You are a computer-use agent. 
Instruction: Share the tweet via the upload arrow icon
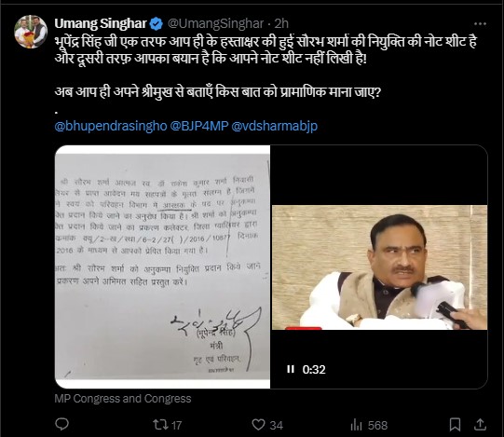point(480,425)
